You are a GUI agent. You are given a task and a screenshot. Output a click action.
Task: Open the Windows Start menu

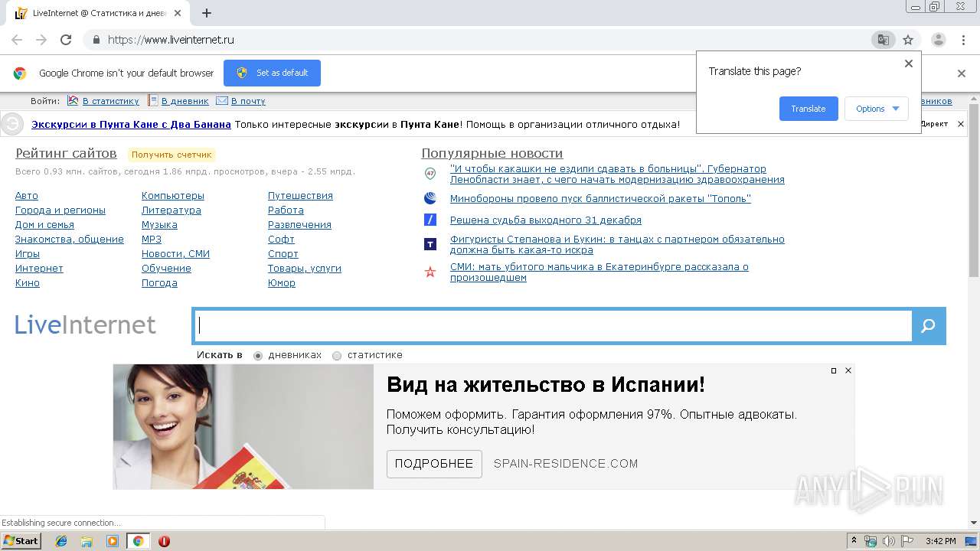tap(21, 541)
